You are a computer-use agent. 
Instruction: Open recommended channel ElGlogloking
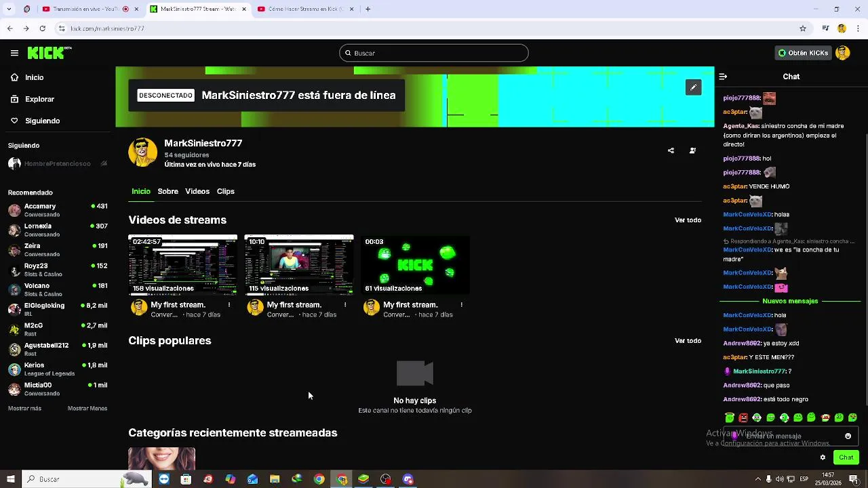coord(58,310)
